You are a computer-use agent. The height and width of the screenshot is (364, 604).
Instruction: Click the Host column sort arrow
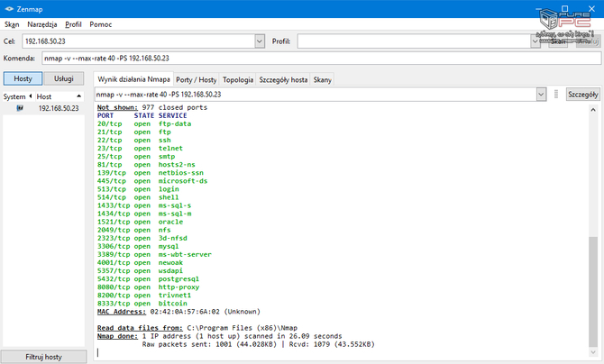[79, 96]
